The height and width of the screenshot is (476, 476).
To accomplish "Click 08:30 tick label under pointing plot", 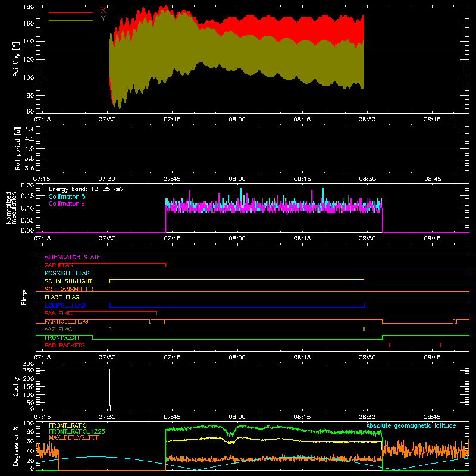I will [x=367, y=120].
